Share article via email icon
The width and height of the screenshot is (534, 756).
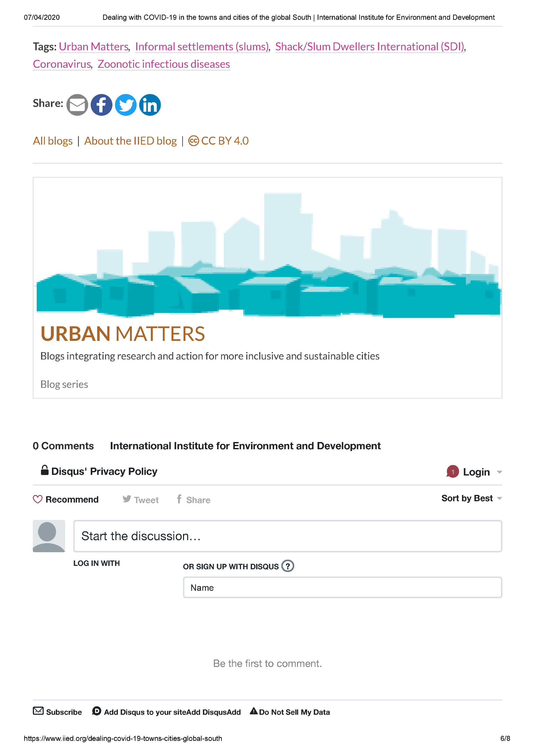(x=77, y=105)
